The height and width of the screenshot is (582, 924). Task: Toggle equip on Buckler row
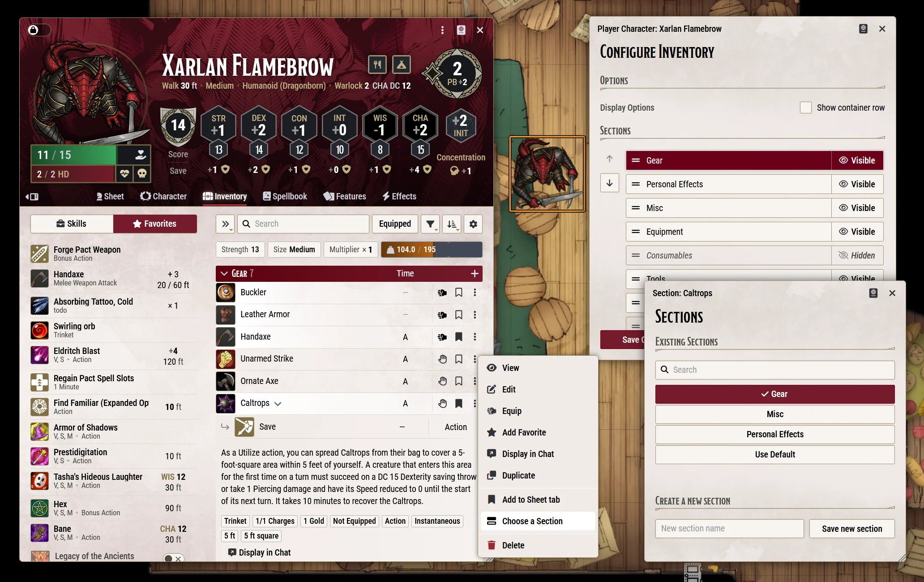442,293
